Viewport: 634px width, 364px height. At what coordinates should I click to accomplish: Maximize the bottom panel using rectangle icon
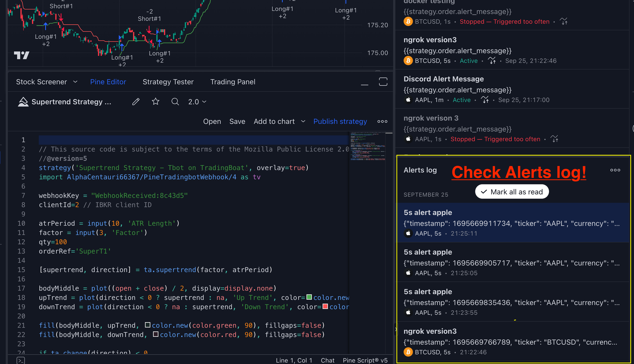(x=383, y=82)
